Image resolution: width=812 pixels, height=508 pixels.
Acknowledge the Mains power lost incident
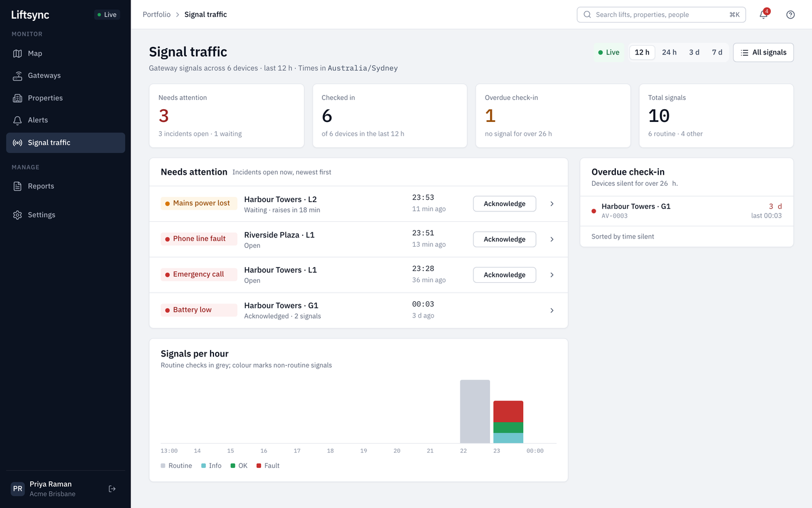(505, 204)
